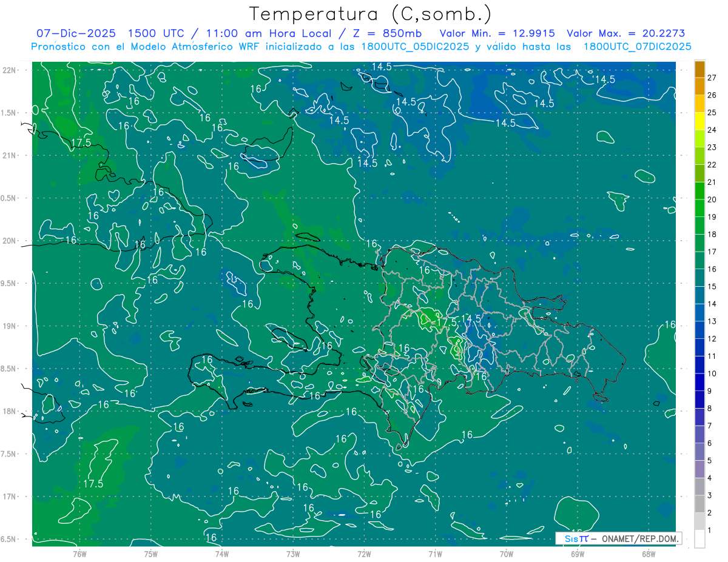Click the '18N' latitude axis label
Viewport: 728px width, 562px height.
(9, 411)
